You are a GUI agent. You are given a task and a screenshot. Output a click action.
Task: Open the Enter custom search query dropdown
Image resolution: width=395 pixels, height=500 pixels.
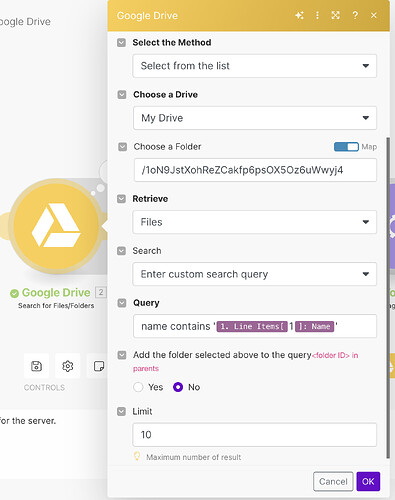tap(255, 274)
